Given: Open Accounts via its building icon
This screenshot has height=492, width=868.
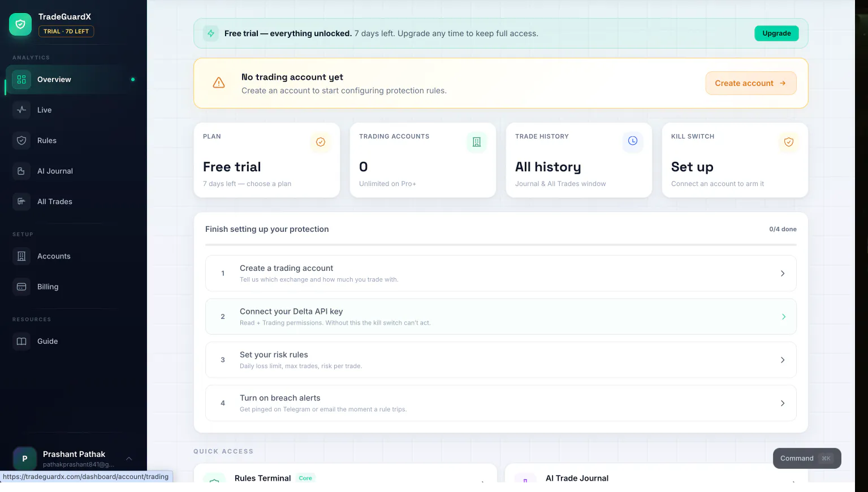Looking at the screenshot, I should pos(21,256).
